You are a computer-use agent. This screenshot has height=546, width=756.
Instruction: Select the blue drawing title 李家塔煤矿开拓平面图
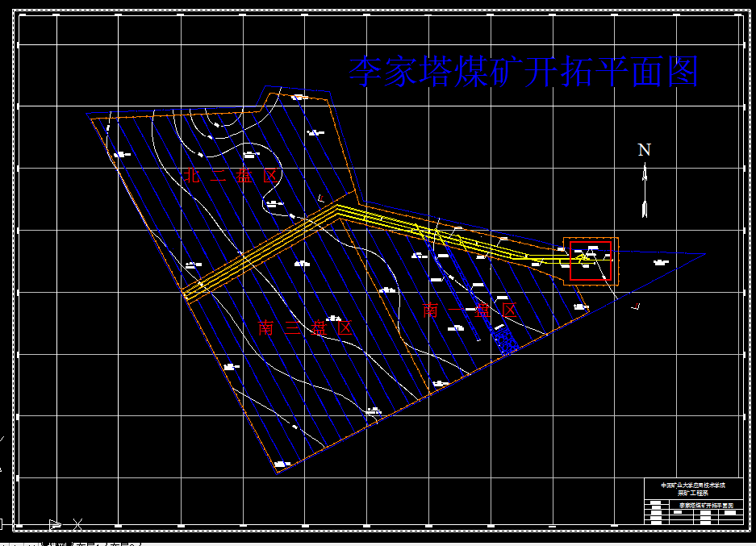[524, 71]
